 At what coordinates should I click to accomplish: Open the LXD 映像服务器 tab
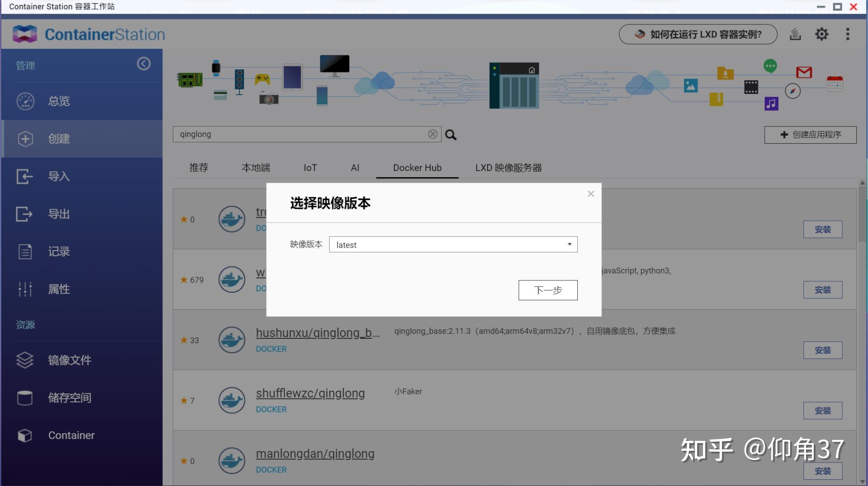[508, 168]
